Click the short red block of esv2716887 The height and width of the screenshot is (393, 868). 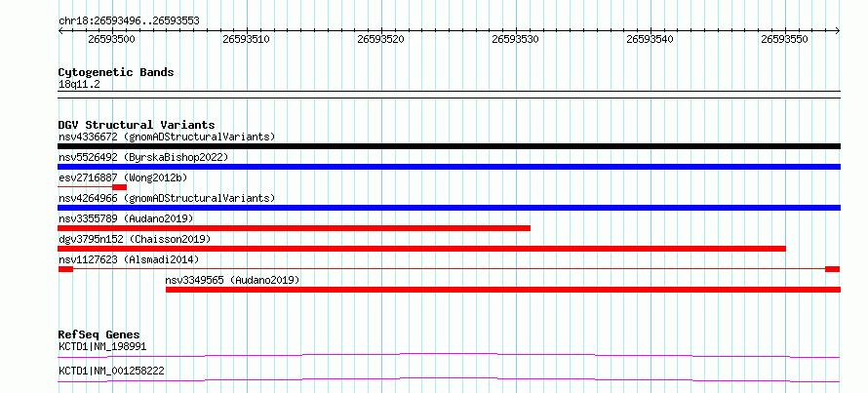coord(119,187)
